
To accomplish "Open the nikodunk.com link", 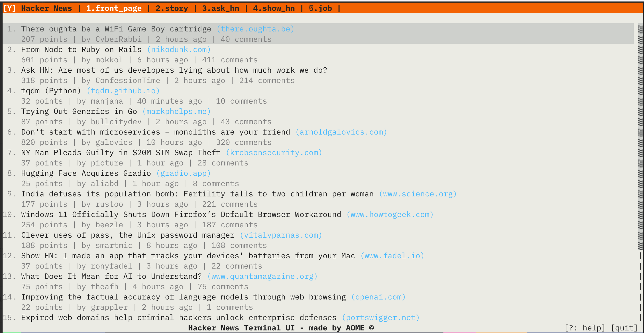I will click(179, 49).
